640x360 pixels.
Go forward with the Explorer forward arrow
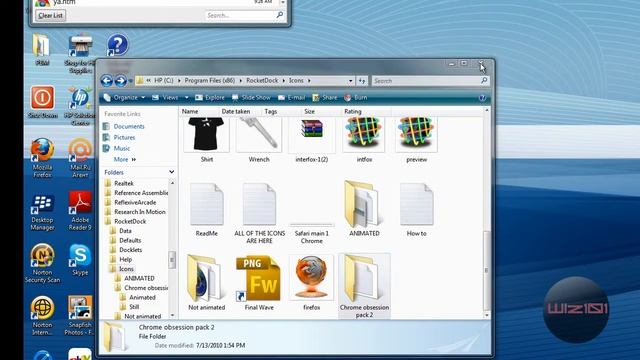pos(120,81)
